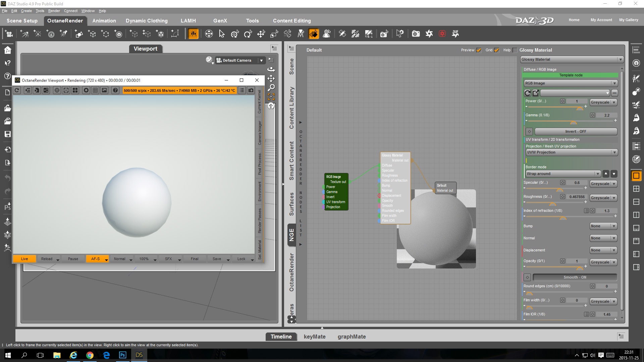Open the Default Camera dropdown

coord(261,60)
